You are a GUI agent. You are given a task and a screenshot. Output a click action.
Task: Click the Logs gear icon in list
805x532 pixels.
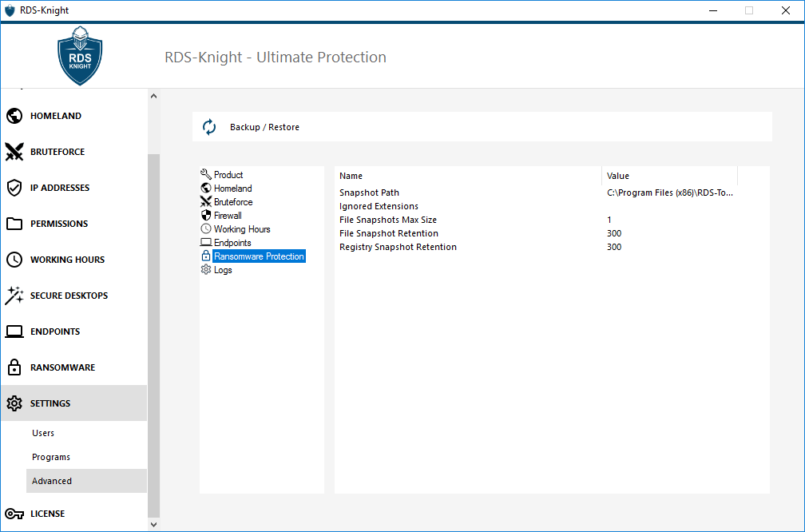(206, 270)
